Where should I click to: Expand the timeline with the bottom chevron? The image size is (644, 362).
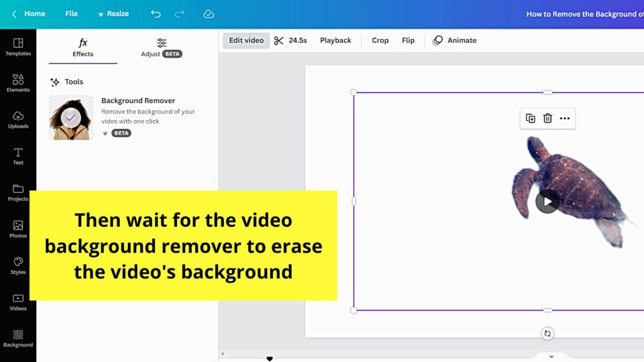pyautogui.click(x=551, y=356)
